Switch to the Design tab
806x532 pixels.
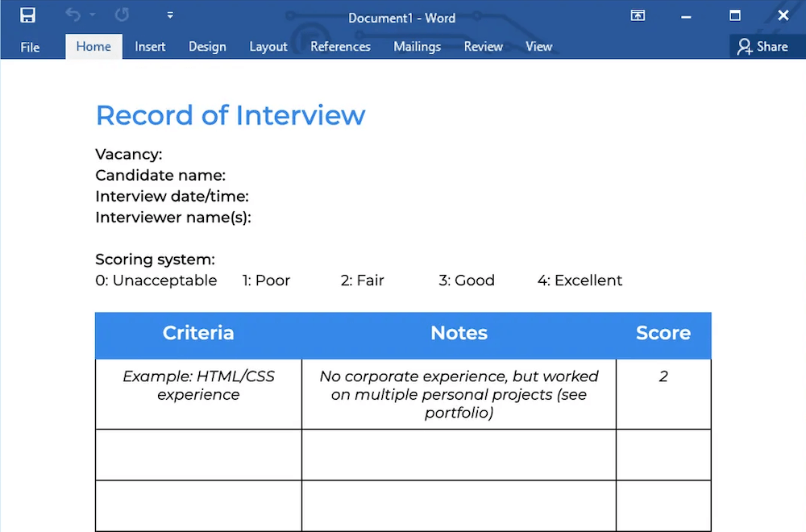tap(207, 47)
